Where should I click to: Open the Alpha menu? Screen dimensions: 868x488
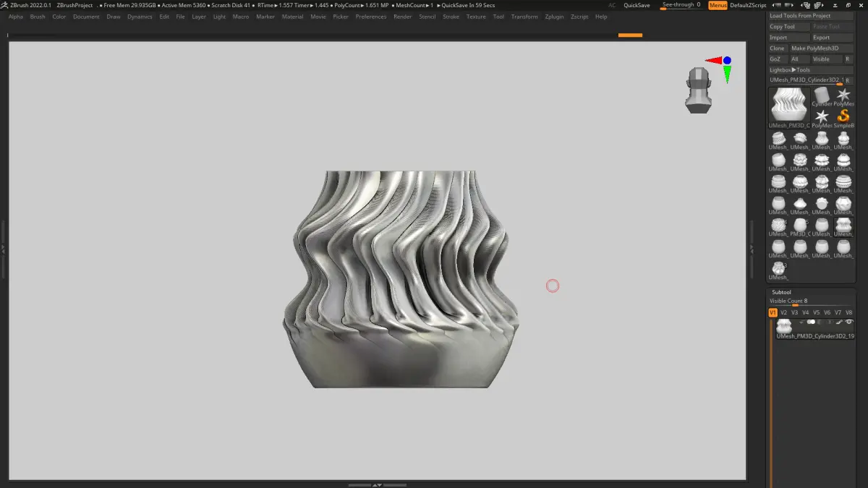tap(16, 17)
